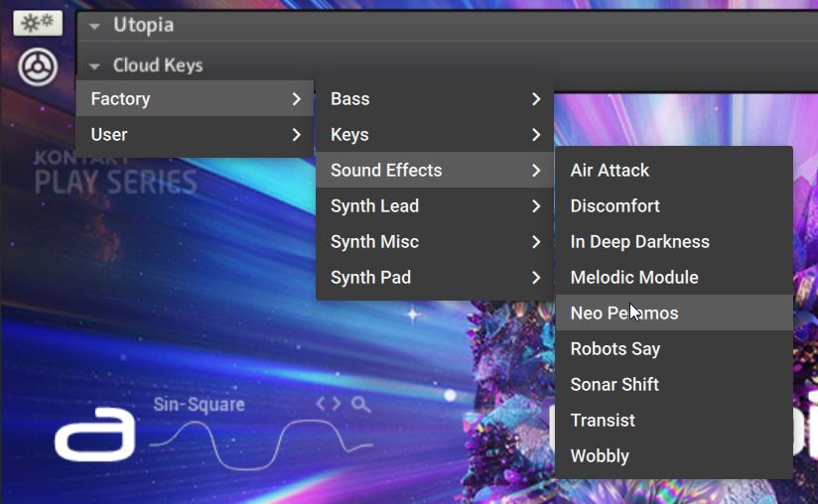
Task: Select the Transist preset
Action: [674, 420]
